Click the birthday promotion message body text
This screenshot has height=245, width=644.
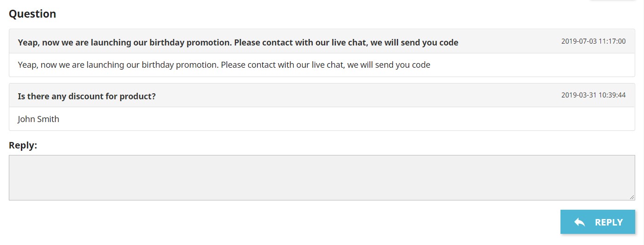pyautogui.click(x=224, y=65)
